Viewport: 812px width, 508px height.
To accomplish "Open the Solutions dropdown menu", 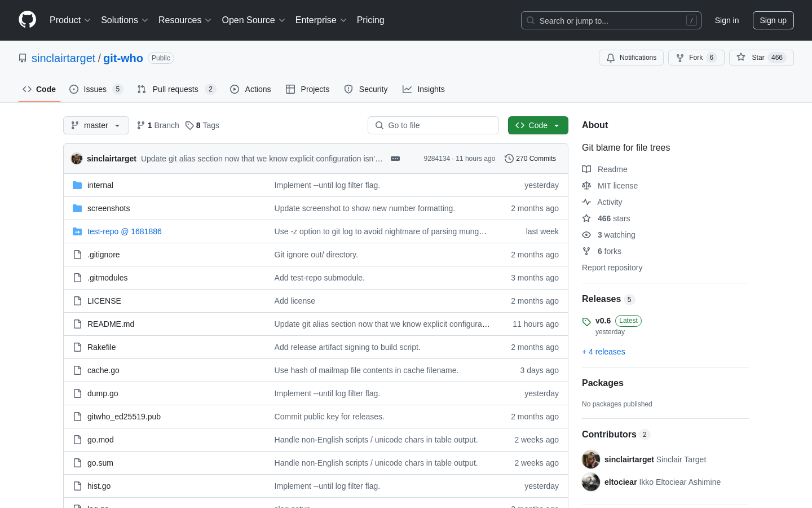I will point(125,20).
